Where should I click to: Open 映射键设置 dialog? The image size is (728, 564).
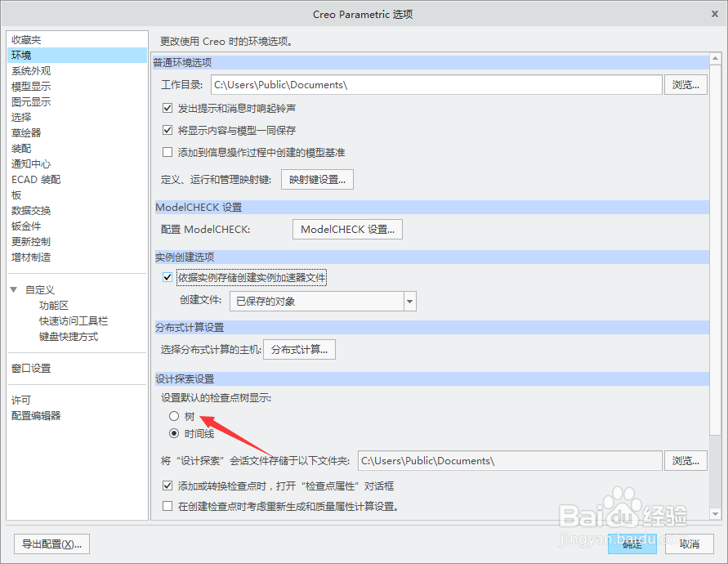pyautogui.click(x=317, y=180)
